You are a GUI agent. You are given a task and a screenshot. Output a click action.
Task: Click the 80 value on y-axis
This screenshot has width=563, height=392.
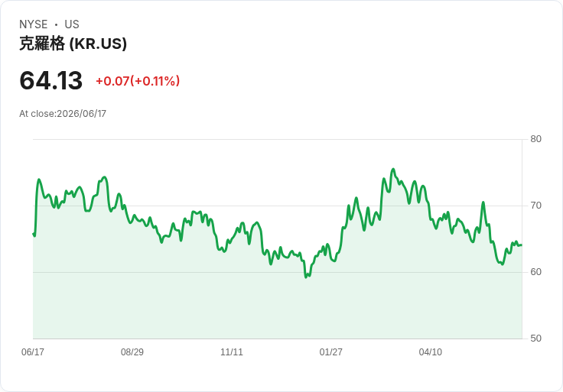tap(535, 139)
